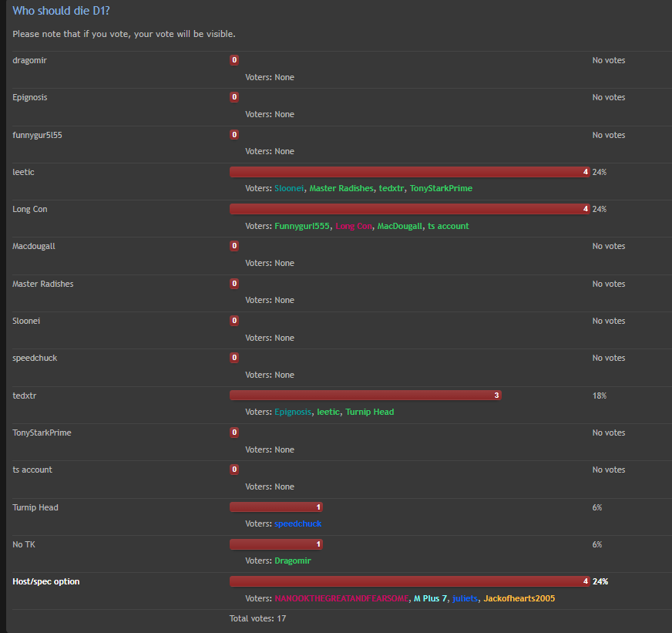The width and height of the screenshot is (672, 633).
Task: Click voter Sloonei under leetic
Action: [x=289, y=188]
